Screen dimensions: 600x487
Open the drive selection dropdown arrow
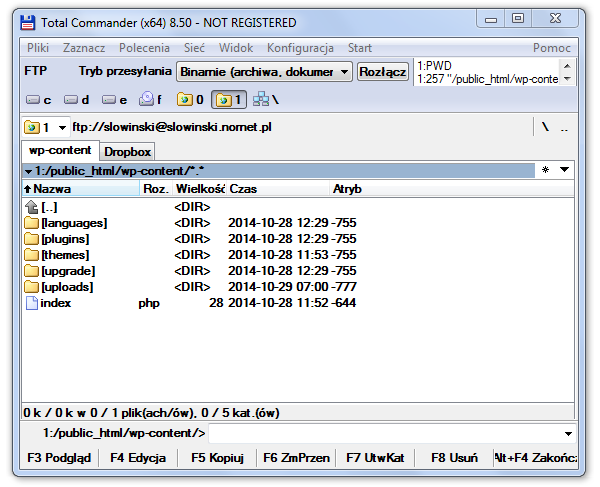click(x=62, y=127)
